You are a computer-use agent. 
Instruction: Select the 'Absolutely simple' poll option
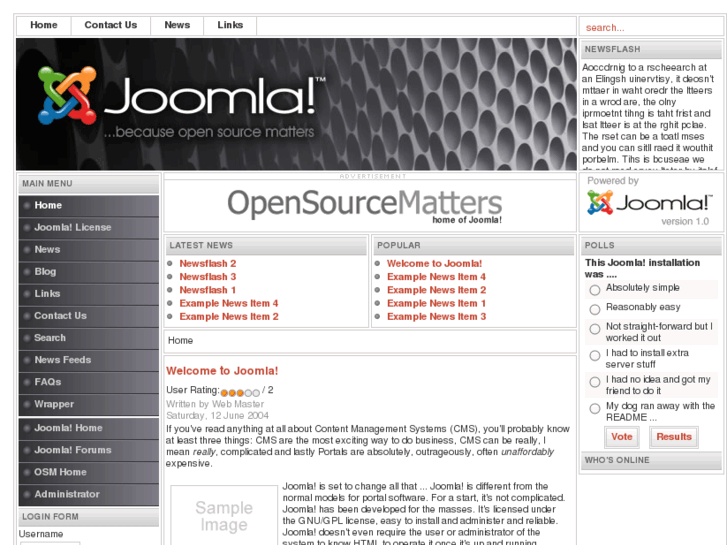(x=595, y=290)
